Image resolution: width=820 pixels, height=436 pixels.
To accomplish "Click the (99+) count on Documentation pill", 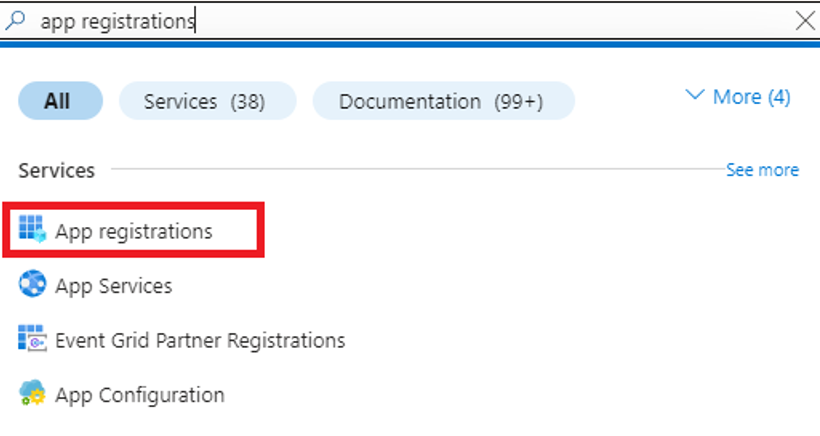I will (519, 101).
